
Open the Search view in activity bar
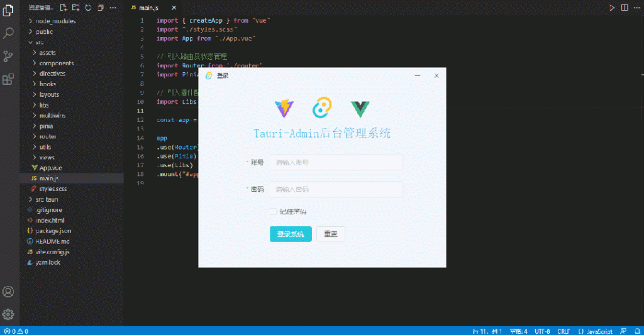(x=8, y=33)
